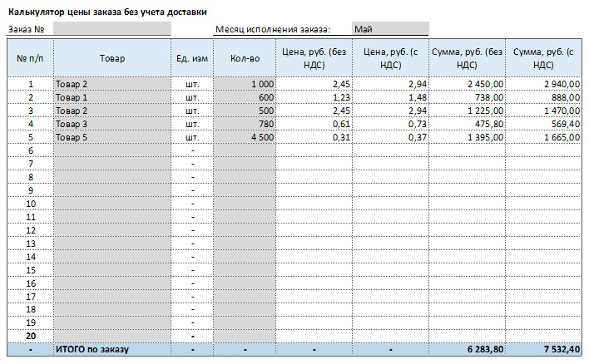The width and height of the screenshot is (589, 364).
Task: Click the ИТОГО по заказу cell
Action: point(112,349)
